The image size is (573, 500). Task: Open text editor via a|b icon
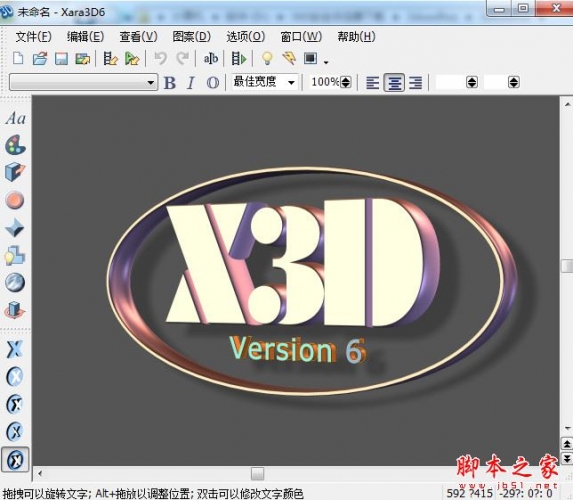click(210, 58)
